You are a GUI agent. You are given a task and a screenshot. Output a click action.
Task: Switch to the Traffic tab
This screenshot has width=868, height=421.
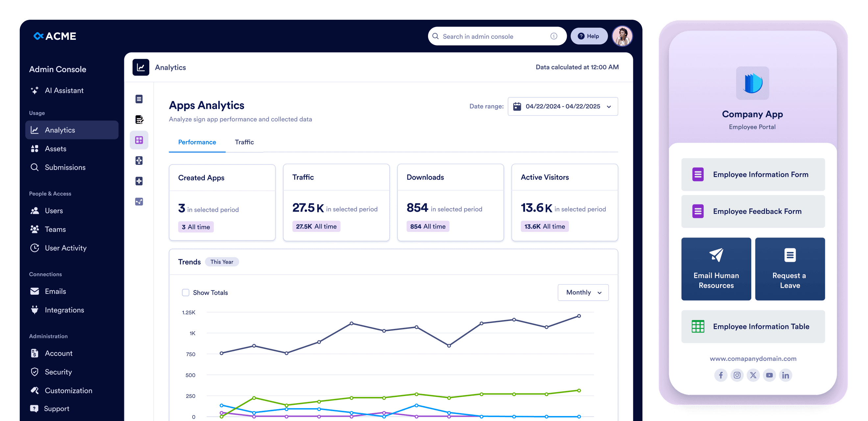coord(244,142)
